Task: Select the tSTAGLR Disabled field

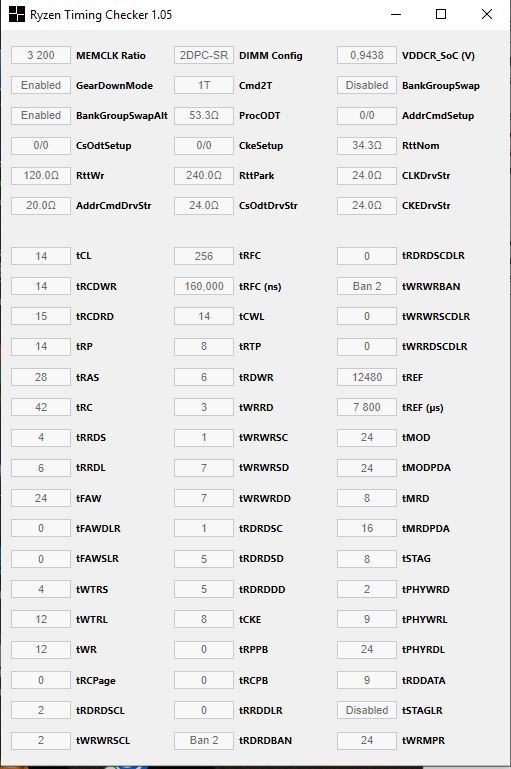Action: [x=367, y=710]
